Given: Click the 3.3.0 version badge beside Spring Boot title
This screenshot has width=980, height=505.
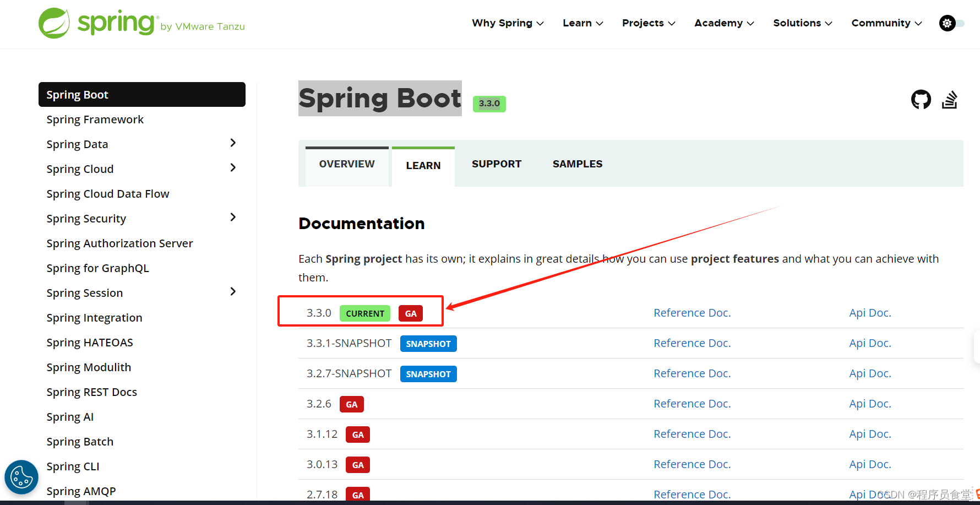Looking at the screenshot, I should [x=489, y=104].
